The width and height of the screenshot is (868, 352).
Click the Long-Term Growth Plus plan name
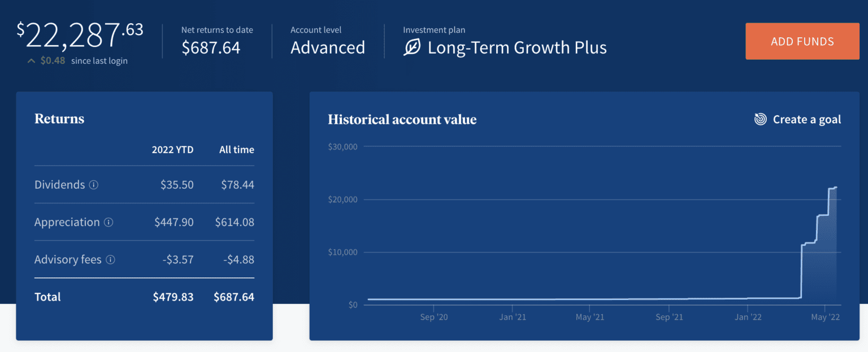(517, 47)
